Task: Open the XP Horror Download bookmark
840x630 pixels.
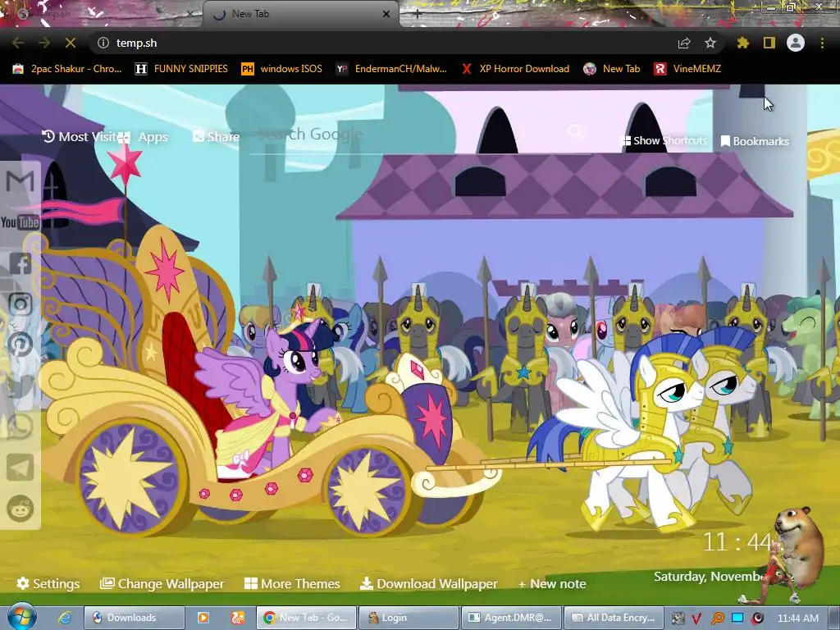Action: pos(515,69)
